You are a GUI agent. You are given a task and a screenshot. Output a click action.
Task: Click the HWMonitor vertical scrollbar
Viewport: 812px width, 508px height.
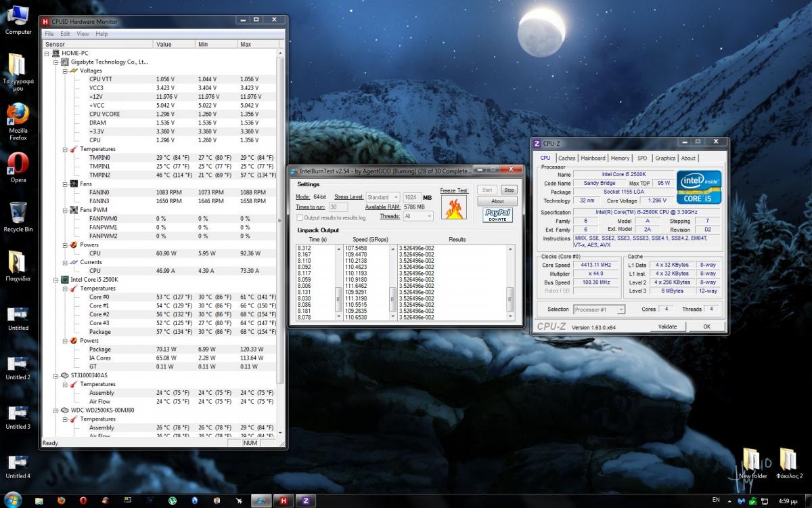pyautogui.click(x=280, y=242)
